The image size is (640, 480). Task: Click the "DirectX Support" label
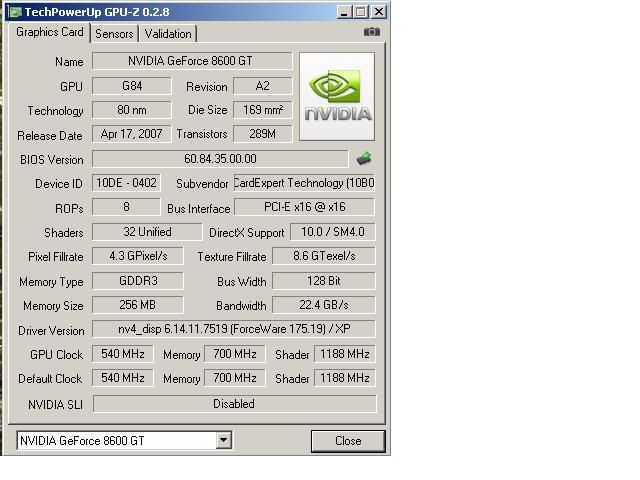pyautogui.click(x=247, y=233)
